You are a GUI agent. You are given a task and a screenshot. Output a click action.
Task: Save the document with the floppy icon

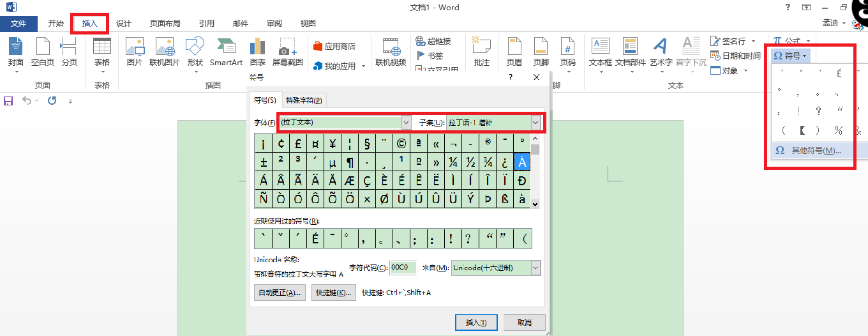tap(9, 101)
